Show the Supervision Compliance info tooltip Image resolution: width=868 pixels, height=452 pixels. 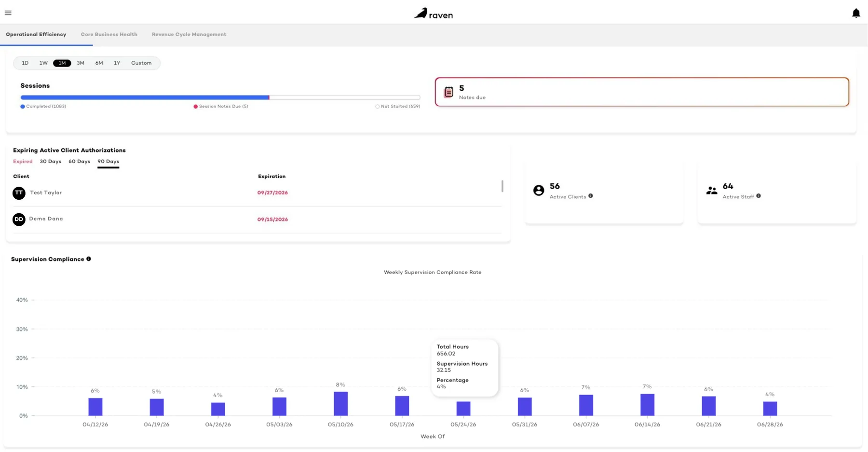89,259
